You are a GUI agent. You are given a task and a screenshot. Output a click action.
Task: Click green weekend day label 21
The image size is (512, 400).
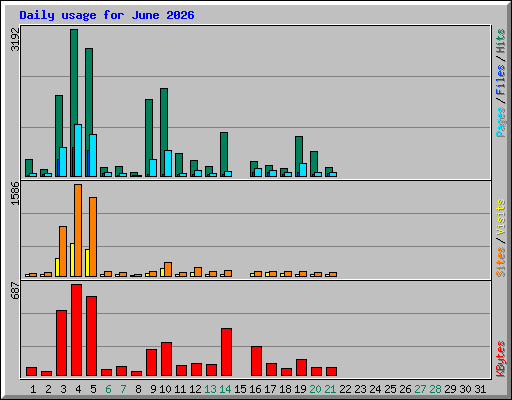coord(330,389)
